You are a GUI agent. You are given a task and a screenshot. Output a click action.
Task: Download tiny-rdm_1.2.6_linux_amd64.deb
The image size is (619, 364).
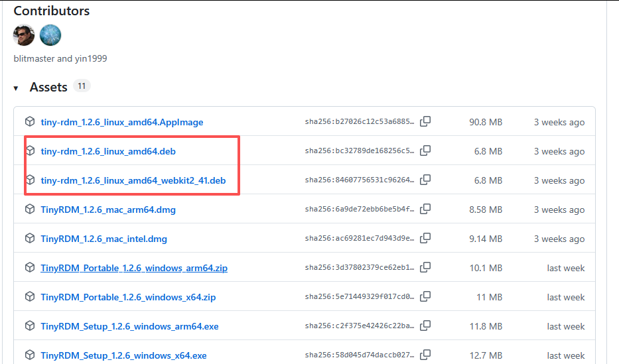point(108,151)
